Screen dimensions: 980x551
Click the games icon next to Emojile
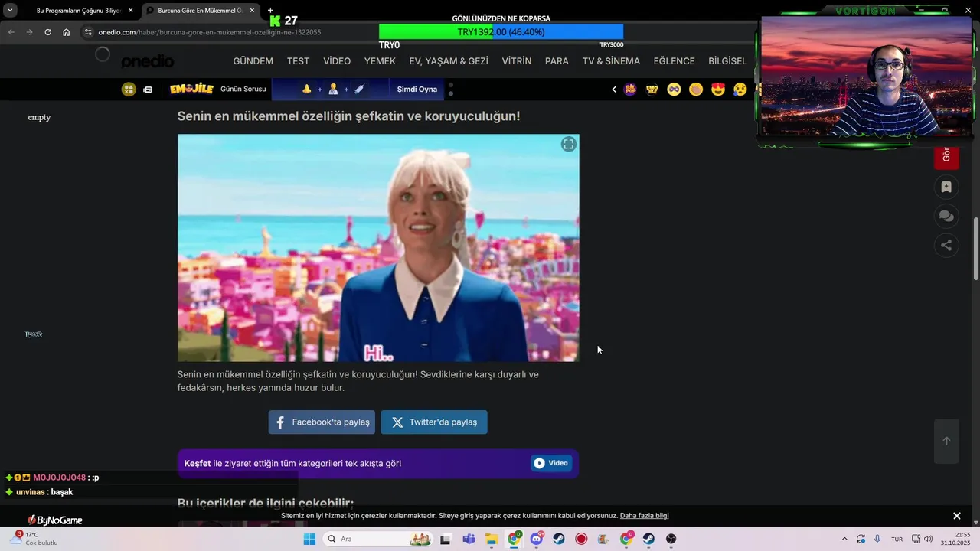(x=129, y=90)
